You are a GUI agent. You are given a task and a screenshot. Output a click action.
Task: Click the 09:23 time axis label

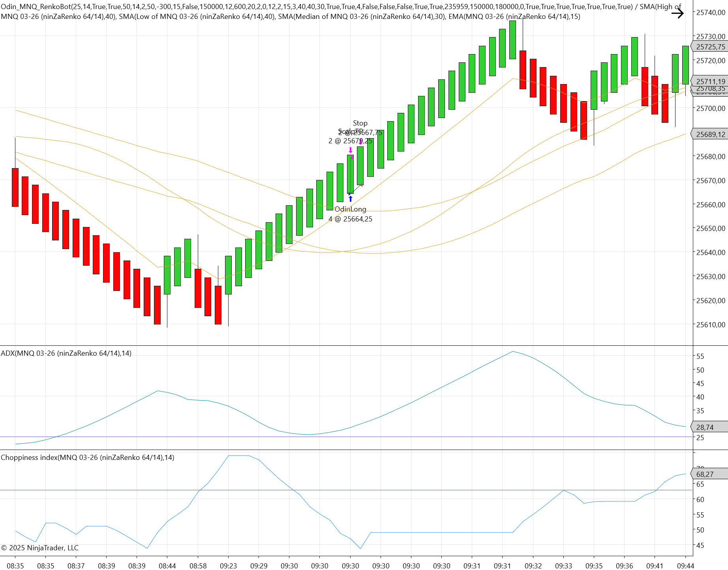[228, 566]
